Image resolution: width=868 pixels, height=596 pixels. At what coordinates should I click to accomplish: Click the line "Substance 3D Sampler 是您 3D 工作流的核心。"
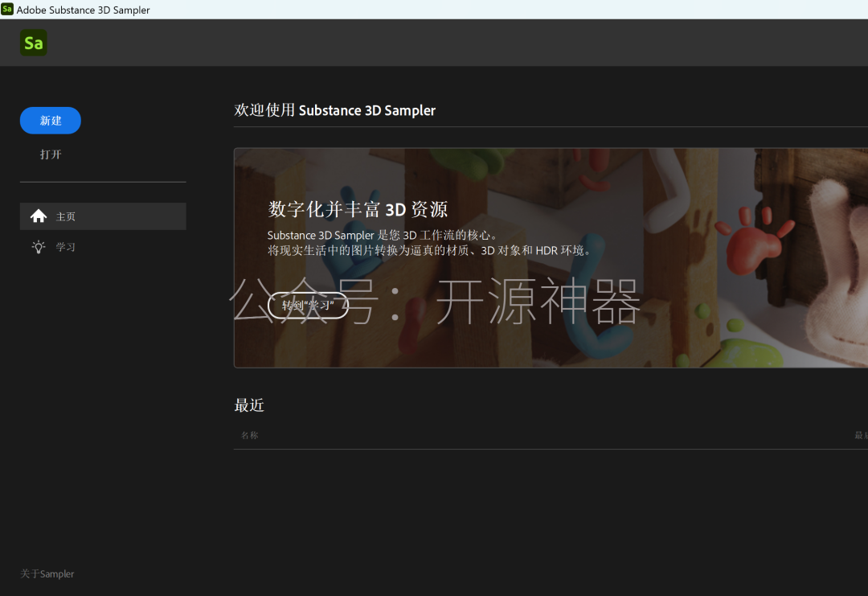coord(383,236)
